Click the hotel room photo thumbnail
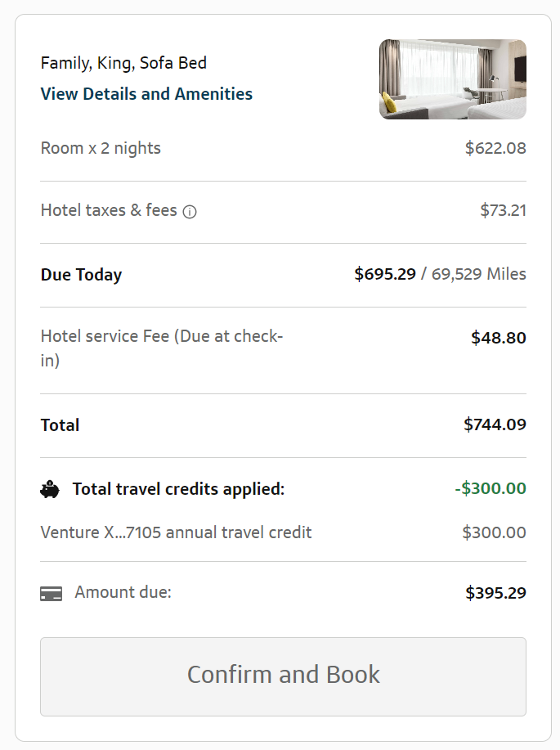Screen dimensions: 560x750 tap(452, 79)
